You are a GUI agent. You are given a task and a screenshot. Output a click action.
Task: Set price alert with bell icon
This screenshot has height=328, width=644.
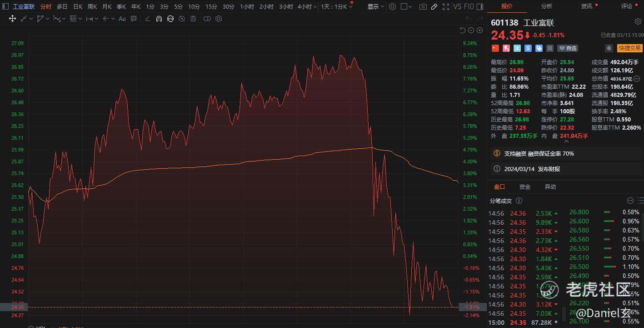tap(609, 48)
